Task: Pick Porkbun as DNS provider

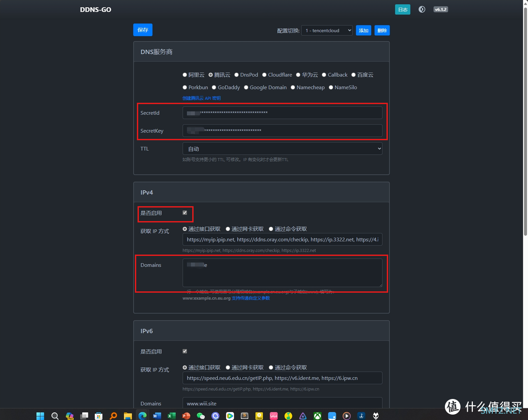Action: pyautogui.click(x=184, y=87)
